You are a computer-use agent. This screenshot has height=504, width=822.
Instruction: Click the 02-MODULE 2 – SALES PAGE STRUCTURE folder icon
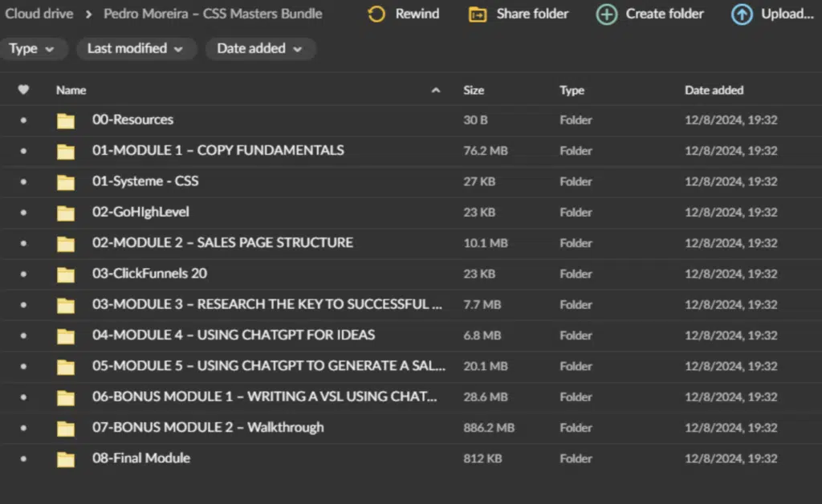tap(66, 244)
